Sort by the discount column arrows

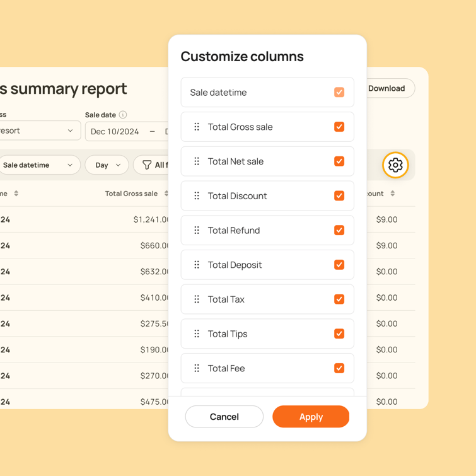pos(393,194)
